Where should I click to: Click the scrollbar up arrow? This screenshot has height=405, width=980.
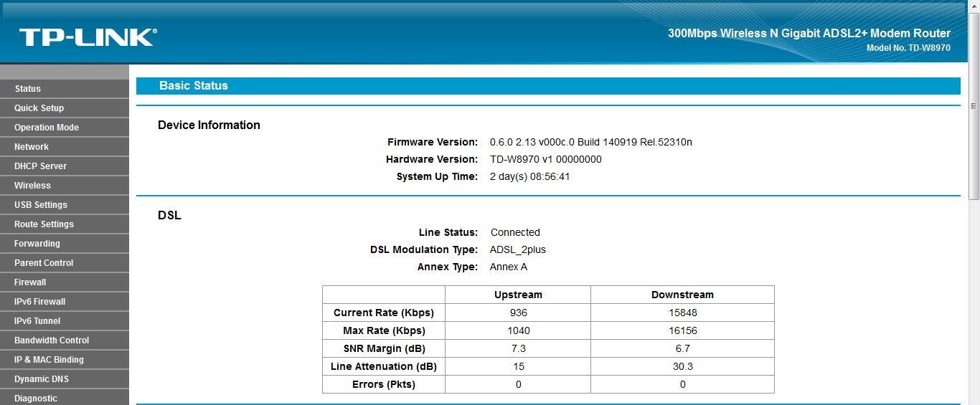coord(974,6)
